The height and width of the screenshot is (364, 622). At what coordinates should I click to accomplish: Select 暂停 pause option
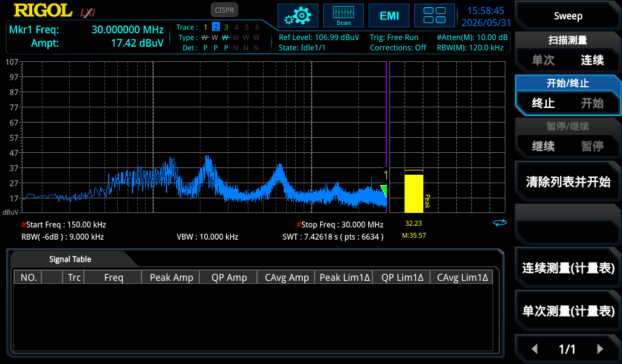click(592, 146)
